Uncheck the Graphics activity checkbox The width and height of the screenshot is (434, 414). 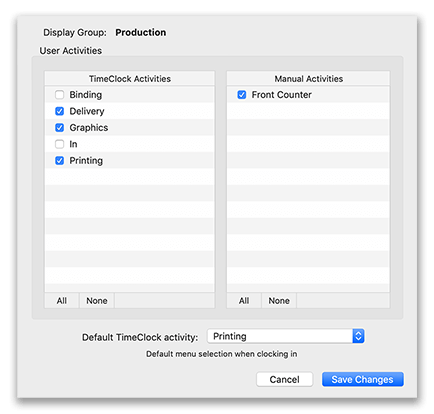[x=59, y=128]
